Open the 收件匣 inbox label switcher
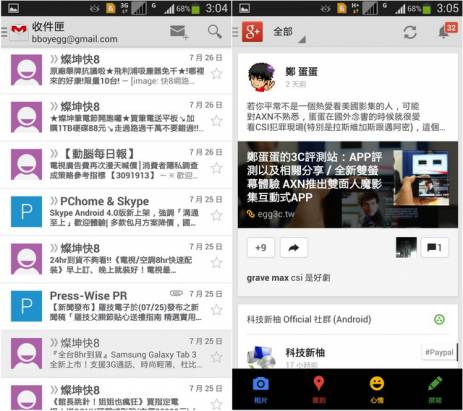 (74, 32)
